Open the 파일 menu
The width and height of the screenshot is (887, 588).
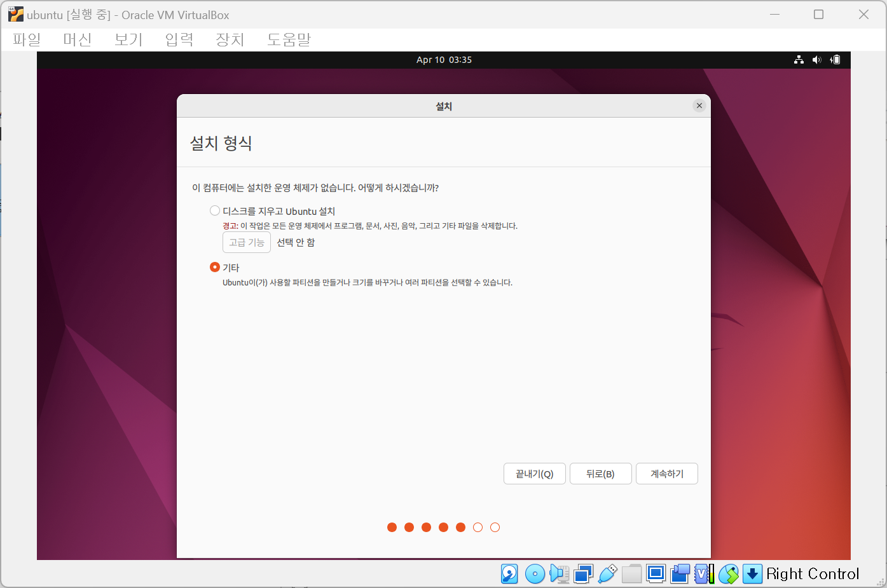27,39
